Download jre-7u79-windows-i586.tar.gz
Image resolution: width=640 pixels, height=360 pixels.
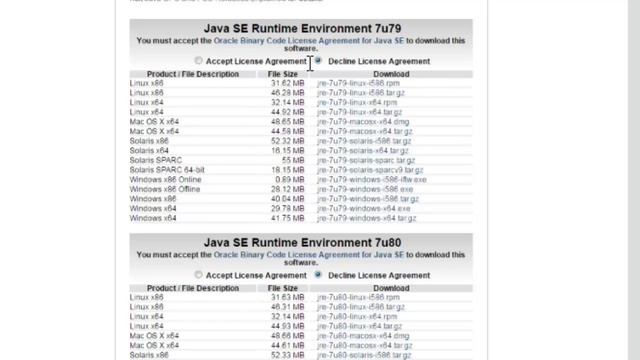point(368,199)
